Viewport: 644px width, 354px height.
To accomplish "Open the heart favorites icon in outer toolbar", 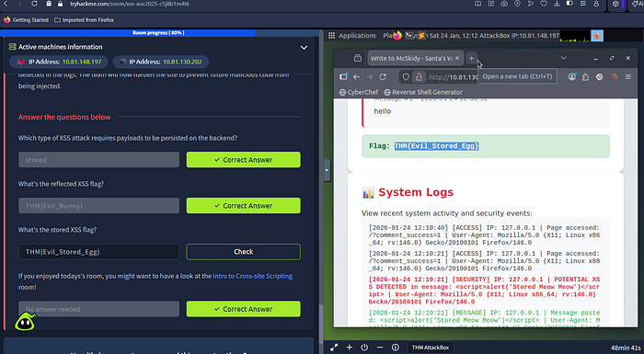I will [x=544, y=4].
